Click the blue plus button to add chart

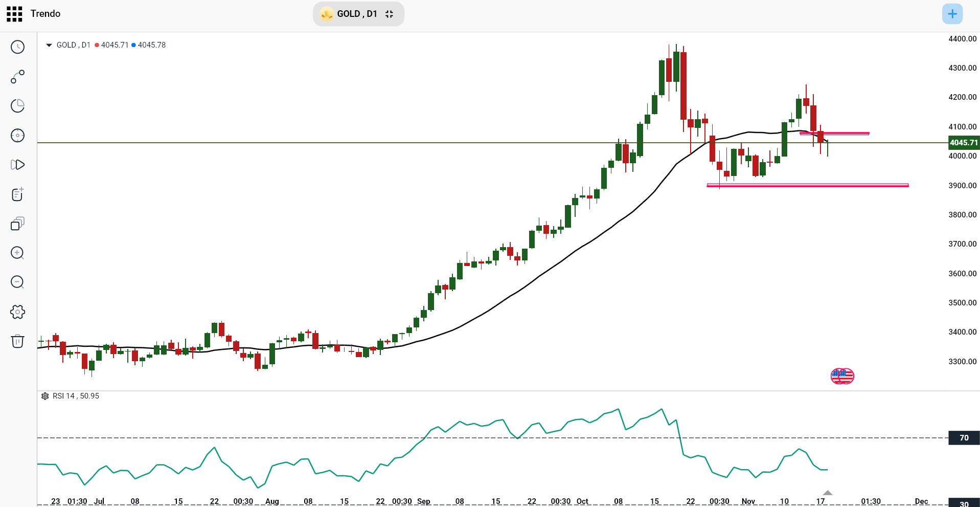[x=952, y=14]
